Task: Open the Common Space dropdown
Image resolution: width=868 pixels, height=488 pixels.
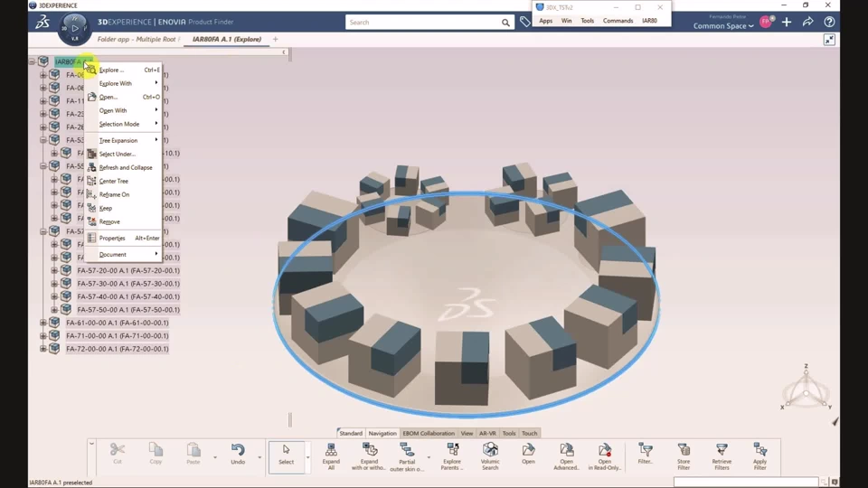Action: coord(723,26)
